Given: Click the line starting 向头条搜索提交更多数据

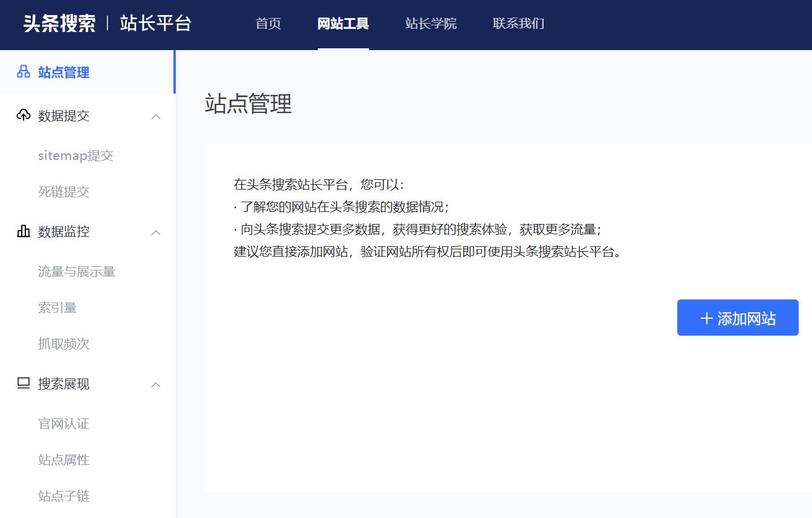Looking at the screenshot, I should pyautogui.click(x=417, y=229).
